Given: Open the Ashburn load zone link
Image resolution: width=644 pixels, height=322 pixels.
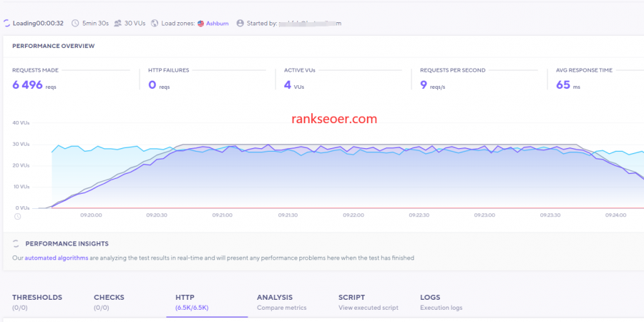Looking at the screenshot, I should [218, 24].
